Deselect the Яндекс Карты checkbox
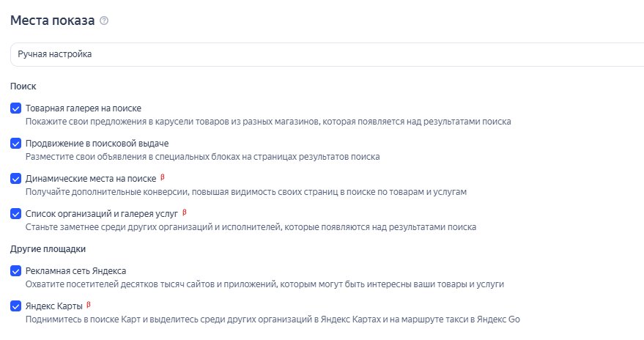Image resolution: width=644 pixels, height=340 pixels. 16,306
